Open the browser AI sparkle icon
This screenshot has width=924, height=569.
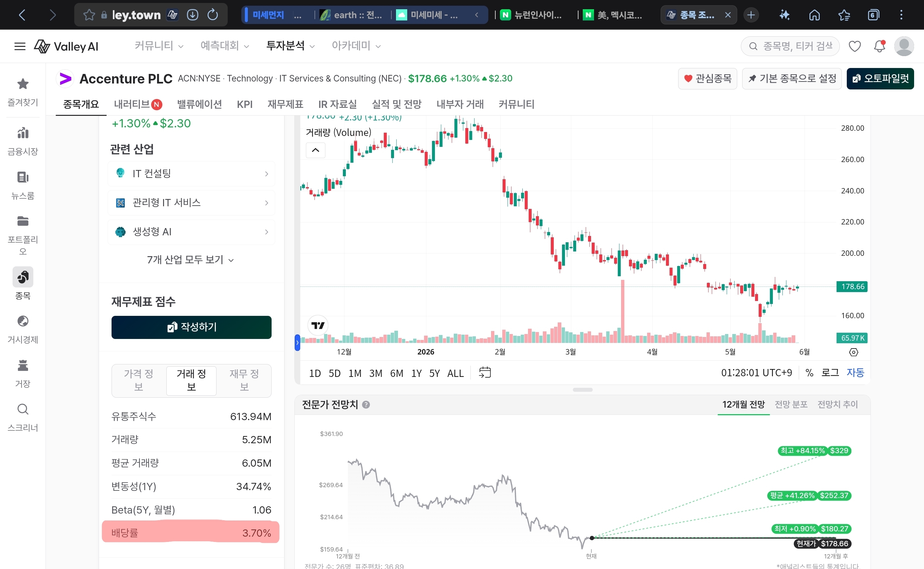pos(784,15)
